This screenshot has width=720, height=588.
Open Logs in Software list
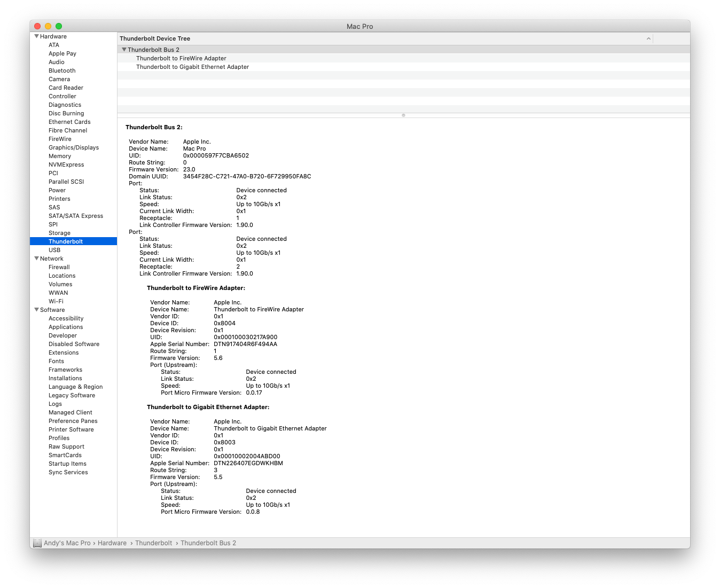click(55, 404)
